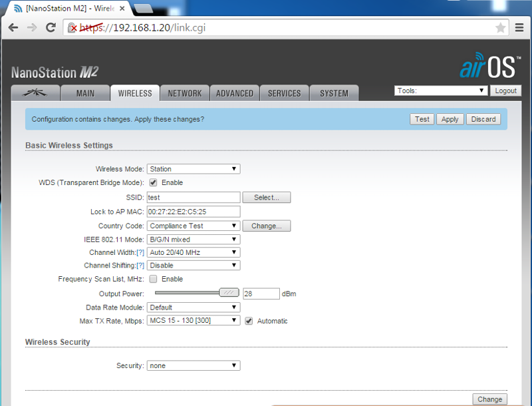Screen dimensions: 532x406
Task: Switch to the SERVICES tab
Action: coord(284,93)
